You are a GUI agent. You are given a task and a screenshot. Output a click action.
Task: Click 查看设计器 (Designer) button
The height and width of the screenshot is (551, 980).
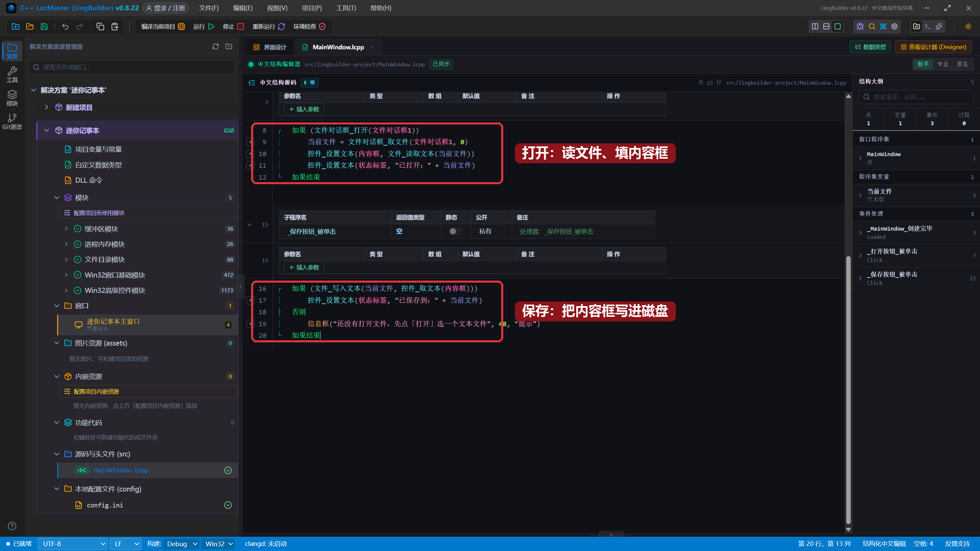pos(934,47)
